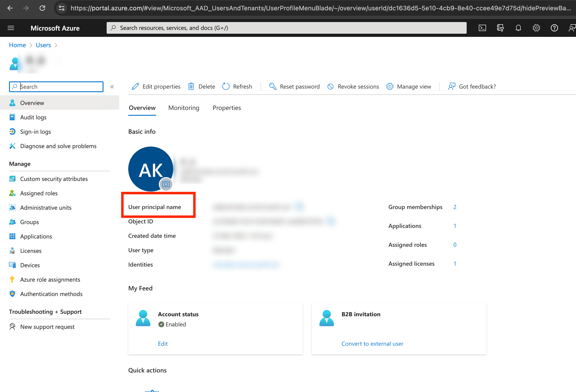Switch to the Monitoring tab
The height and width of the screenshot is (392, 576).
(x=184, y=108)
